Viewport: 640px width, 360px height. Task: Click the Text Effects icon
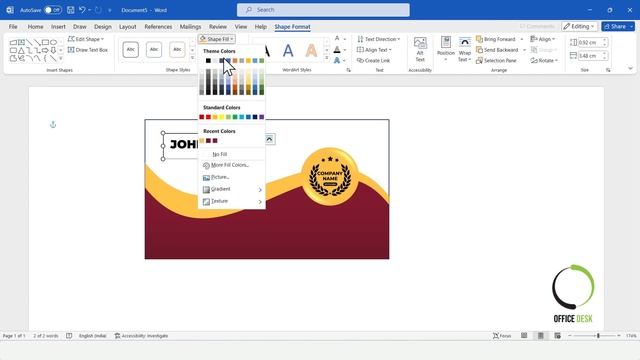coord(337,60)
